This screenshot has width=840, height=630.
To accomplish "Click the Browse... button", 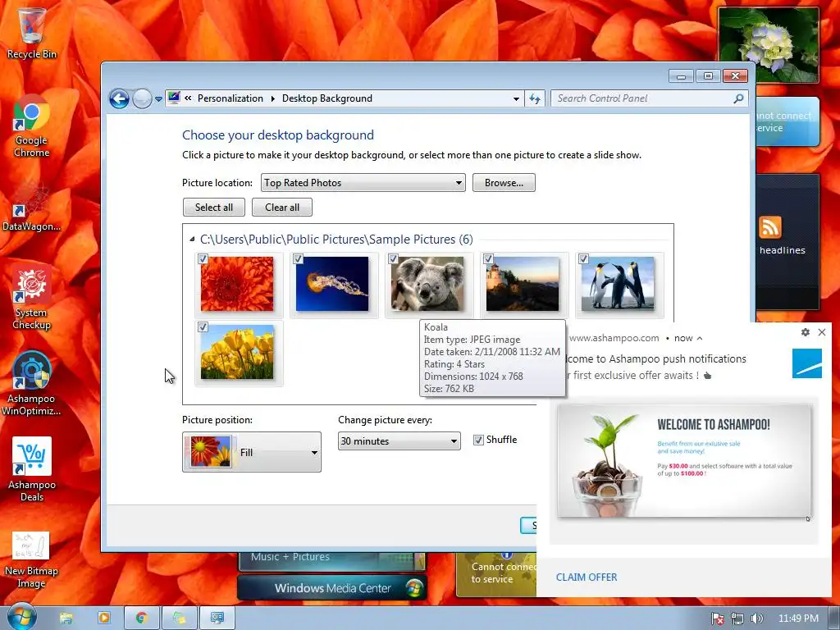I will coord(504,183).
